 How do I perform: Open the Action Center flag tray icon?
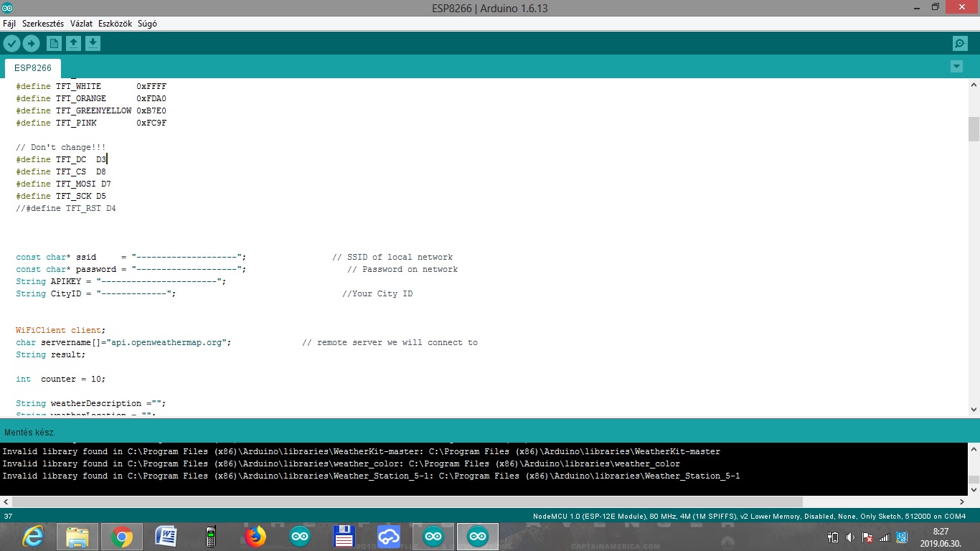pos(867,537)
